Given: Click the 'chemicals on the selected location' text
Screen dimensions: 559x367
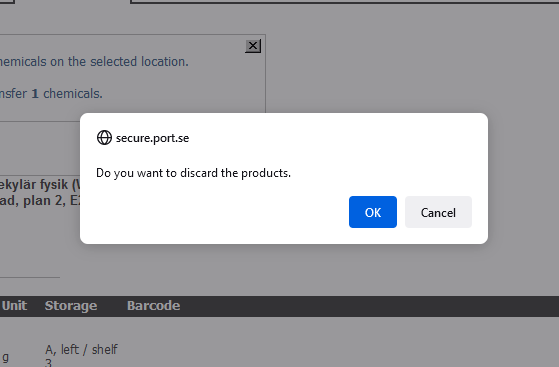Looking at the screenshot, I should pos(93,62).
